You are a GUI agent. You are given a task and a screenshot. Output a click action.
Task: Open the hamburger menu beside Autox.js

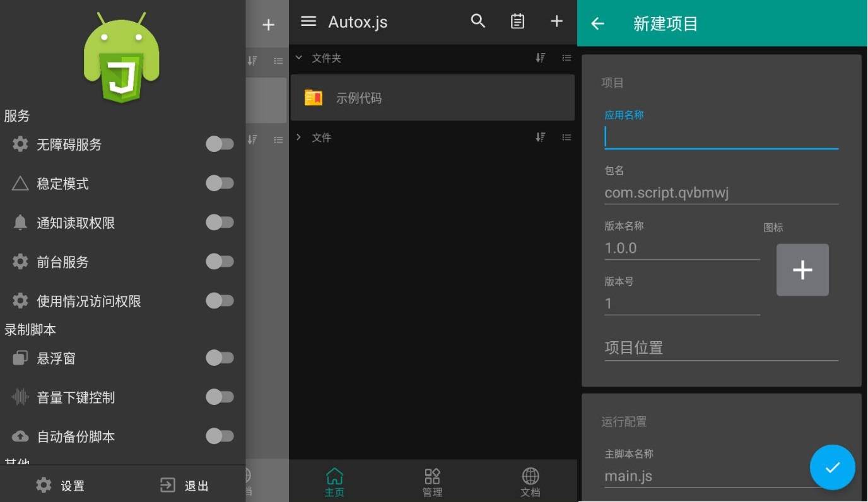(x=308, y=22)
